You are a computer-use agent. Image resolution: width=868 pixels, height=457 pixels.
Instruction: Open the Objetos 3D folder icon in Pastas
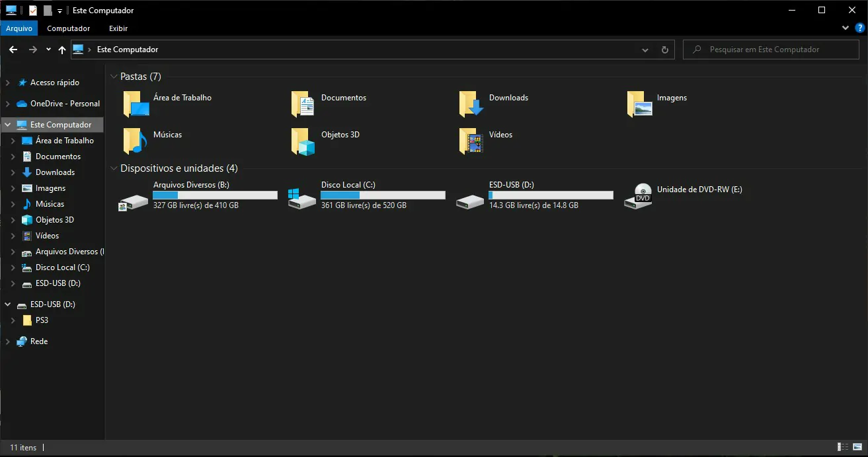(304, 141)
